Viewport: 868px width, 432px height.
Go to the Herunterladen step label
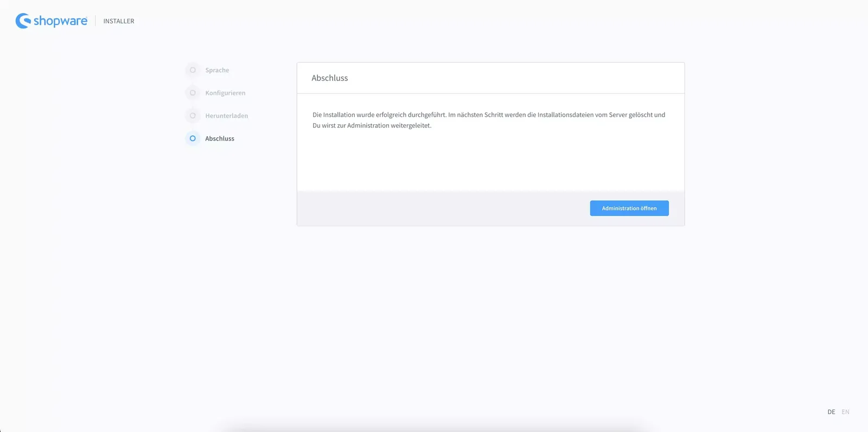(x=226, y=116)
